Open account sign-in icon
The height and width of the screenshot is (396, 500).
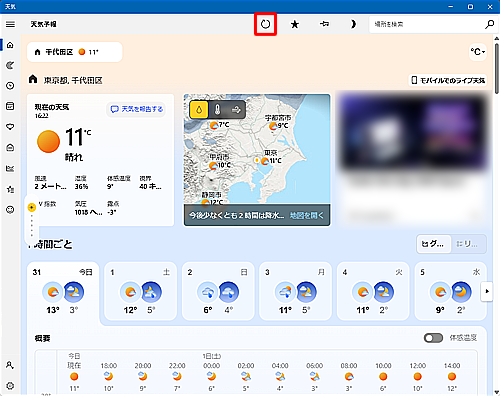10,365
